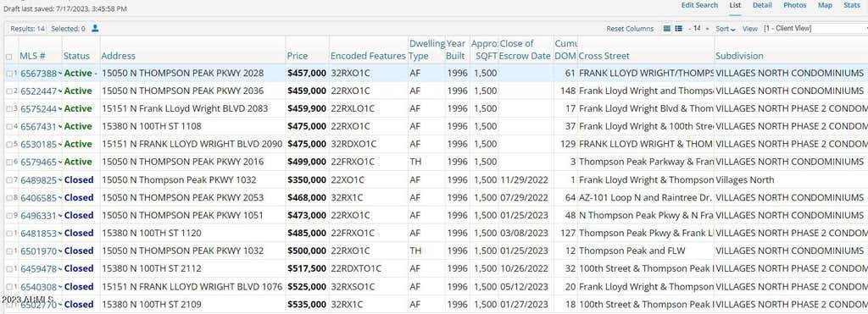
Task: Open listing link 6496331
Action: pyautogui.click(x=38, y=216)
